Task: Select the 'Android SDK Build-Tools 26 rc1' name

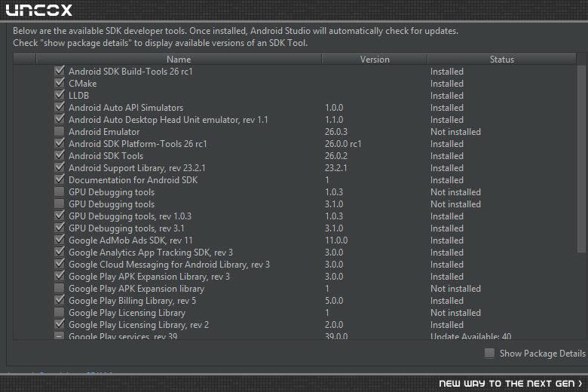Action: coord(130,72)
